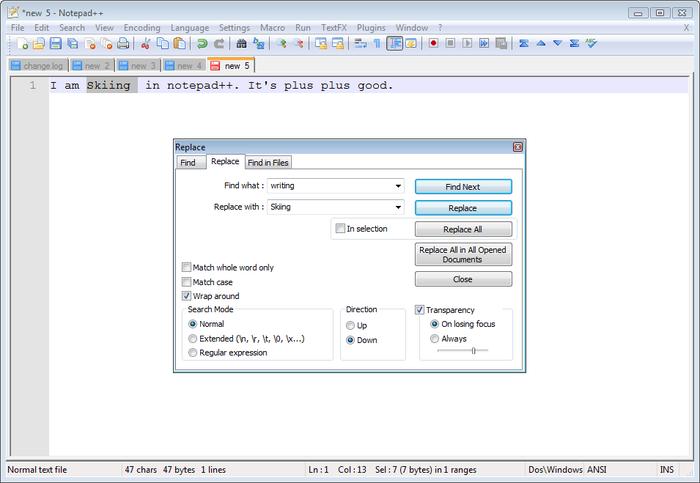Click the gray Redo arrow icon
This screenshot has height=483, width=700.
(x=219, y=43)
